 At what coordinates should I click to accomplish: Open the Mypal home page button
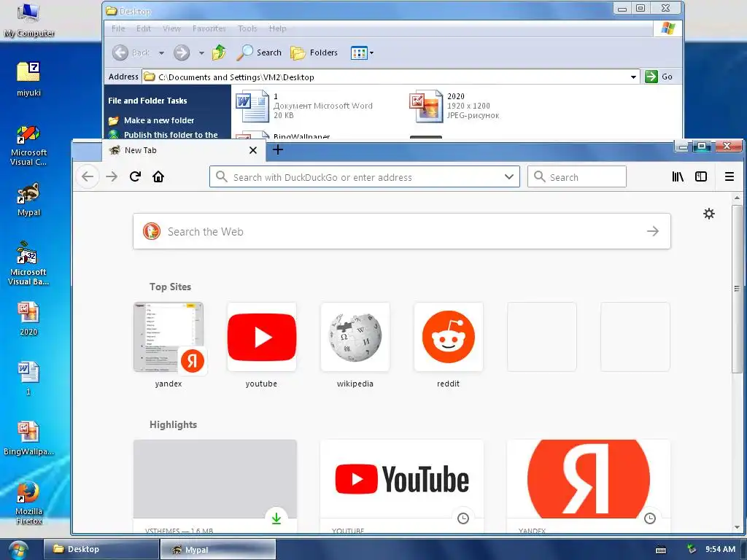[158, 176]
